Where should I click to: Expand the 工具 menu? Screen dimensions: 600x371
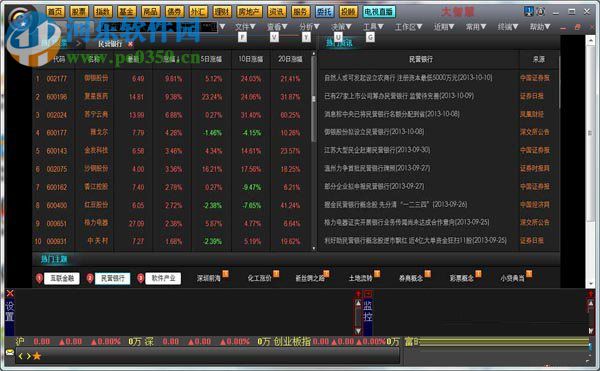[x=373, y=27]
